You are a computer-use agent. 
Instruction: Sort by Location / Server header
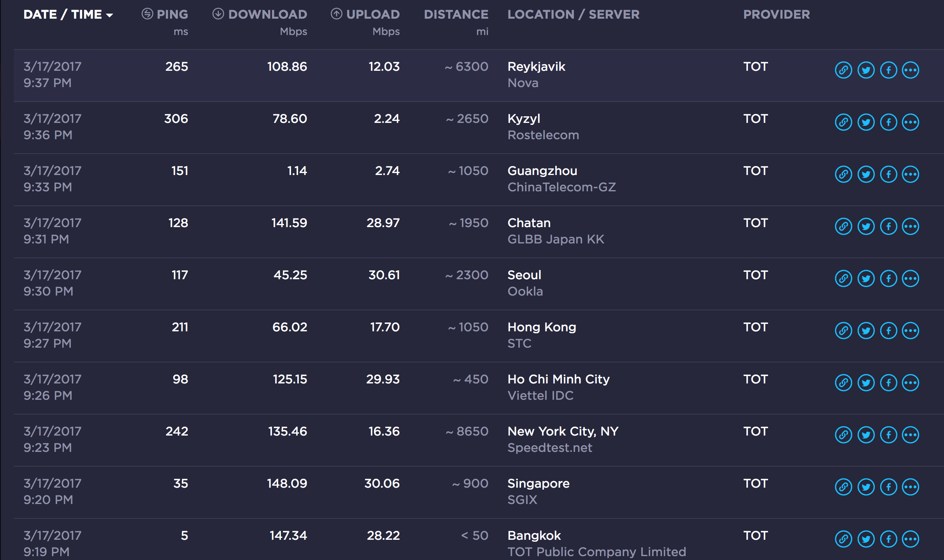[x=574, y=14]
